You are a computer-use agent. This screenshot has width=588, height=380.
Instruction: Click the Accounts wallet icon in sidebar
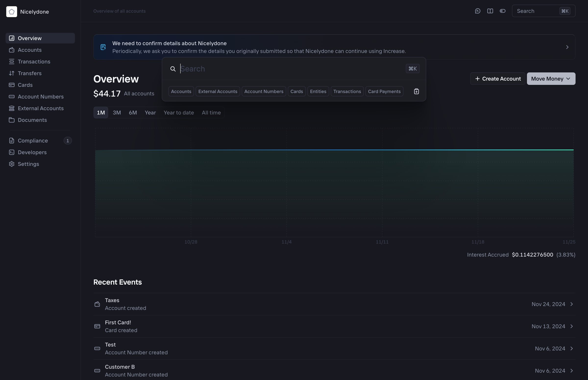pyautogui.click(x=12, y=50)
